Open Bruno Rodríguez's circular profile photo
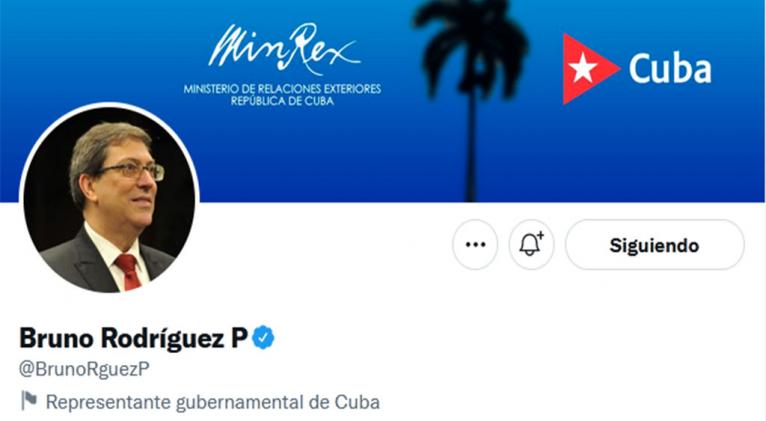 click(109, 199)
